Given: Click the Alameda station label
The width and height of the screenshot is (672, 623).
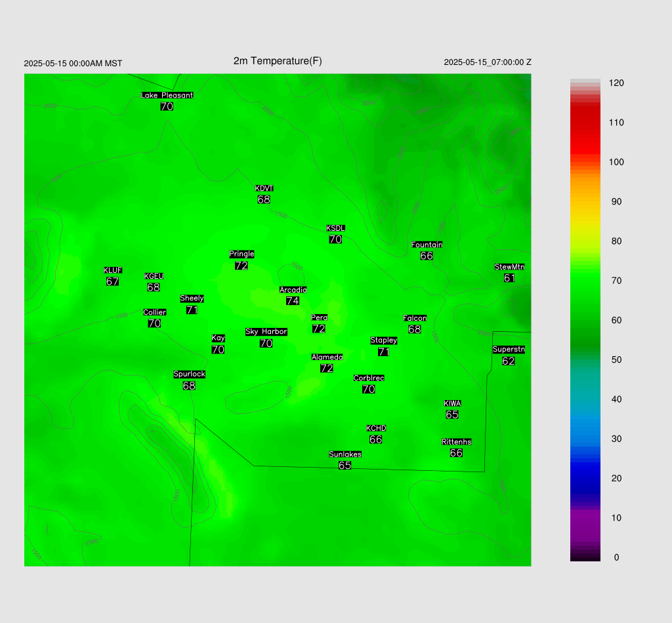Looking at the screenshot, I should (x=327, y=357).
